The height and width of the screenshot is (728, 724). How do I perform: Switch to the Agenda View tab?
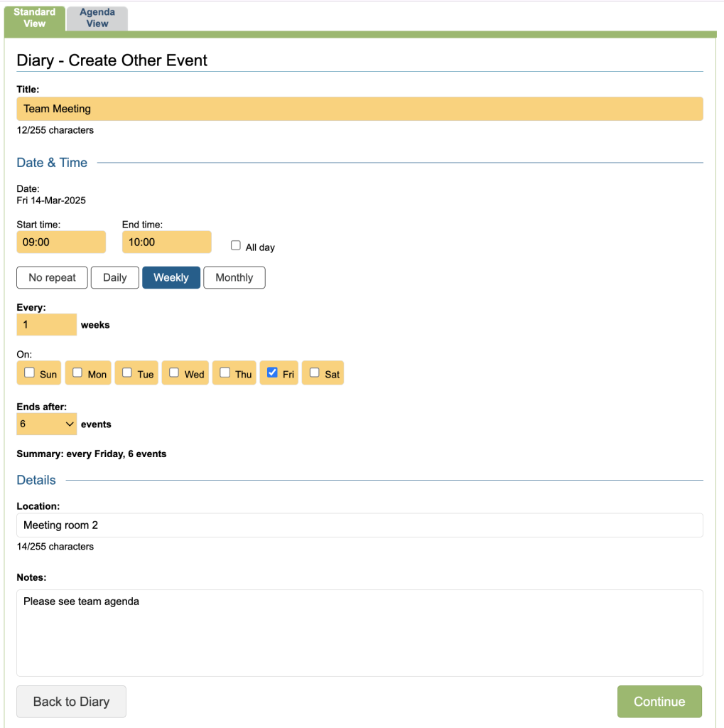point(97,18)
